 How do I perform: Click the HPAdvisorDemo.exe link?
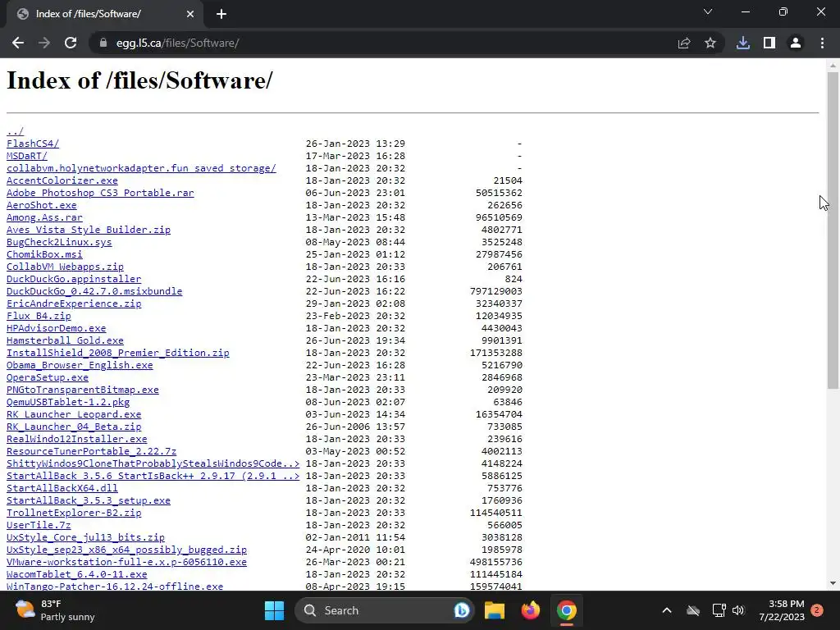[x=57, y=328]
